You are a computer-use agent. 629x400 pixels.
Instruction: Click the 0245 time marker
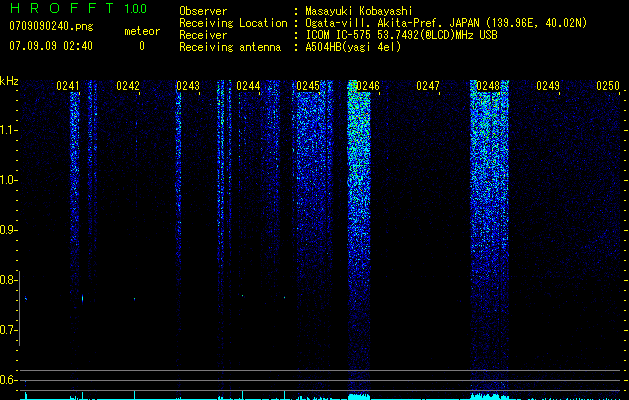308,86
